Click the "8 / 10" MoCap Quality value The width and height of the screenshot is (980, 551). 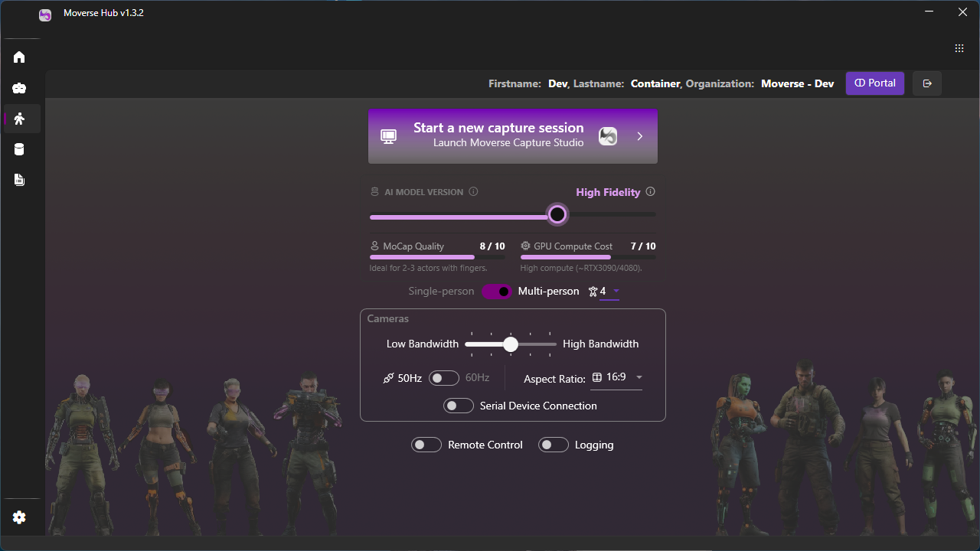492,246
